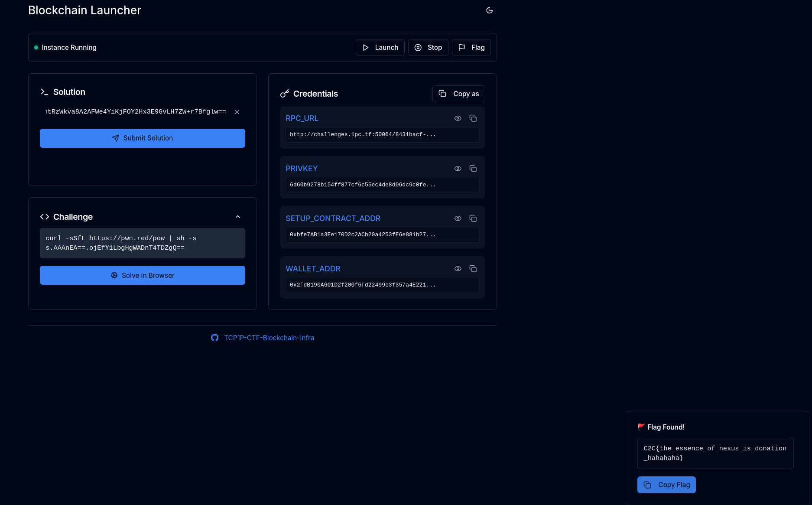Copy the PRIVKEY value
812x505 pixels.
pyautogui.click(x=473, y=169)
